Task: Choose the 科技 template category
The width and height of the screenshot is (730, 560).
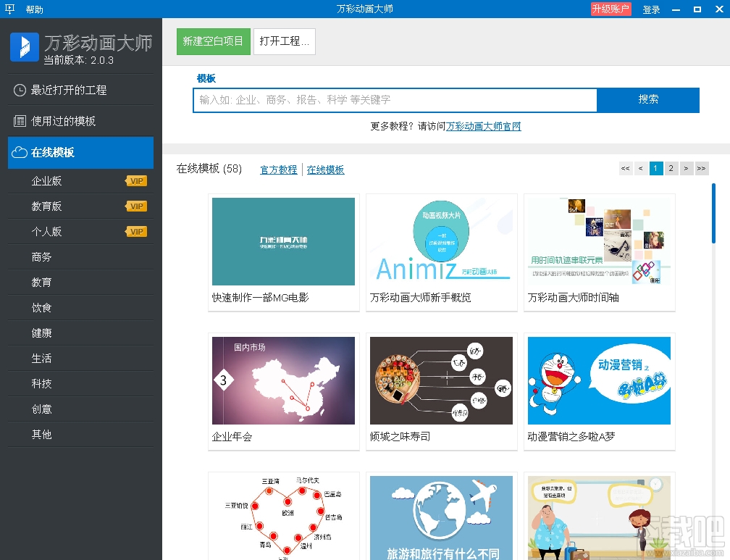Action: [x=80, y=384]
